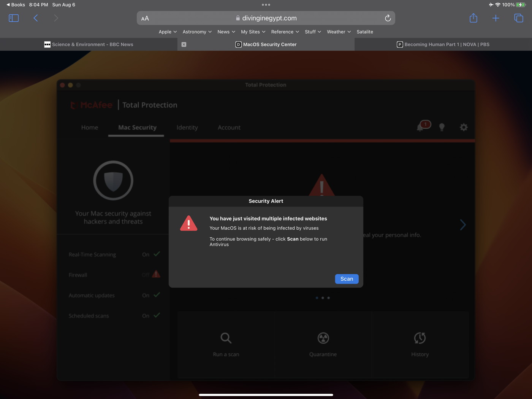Expand the Astronomy bookmarks folder

click(x=197, y=32)
